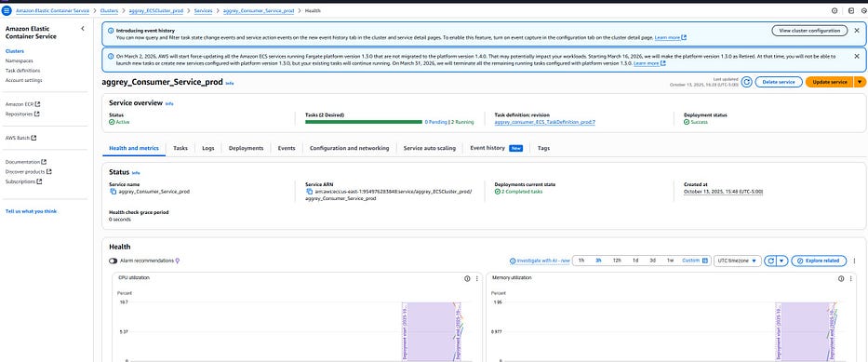Select the Health and metrics tab
868x362 pixels.
click(134, 148)
